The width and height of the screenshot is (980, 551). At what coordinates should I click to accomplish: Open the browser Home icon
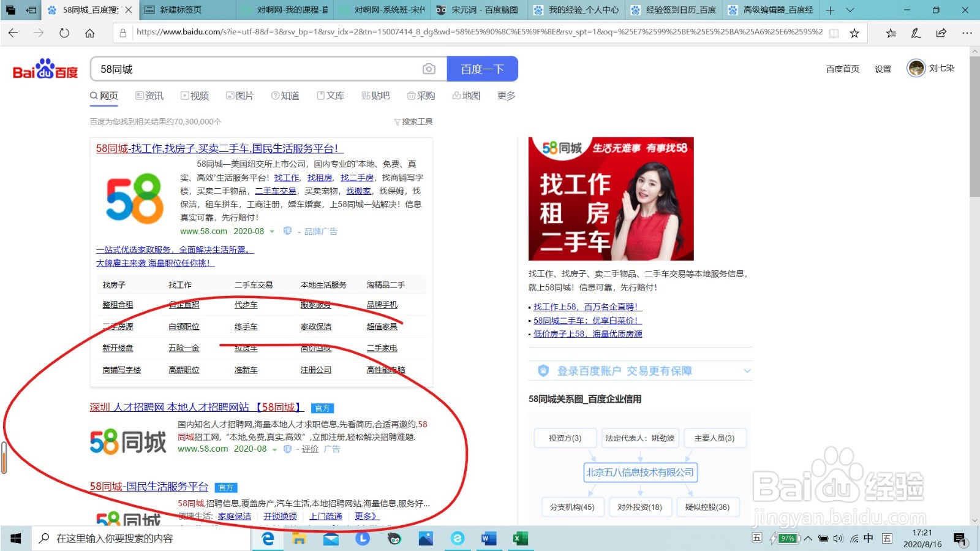(x=90, y=33)
